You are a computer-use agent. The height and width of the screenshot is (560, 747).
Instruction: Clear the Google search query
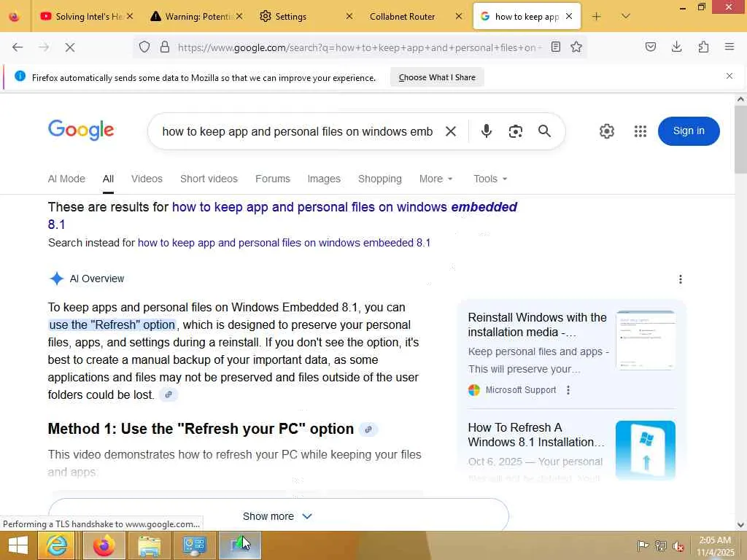[x=451, y=131]
